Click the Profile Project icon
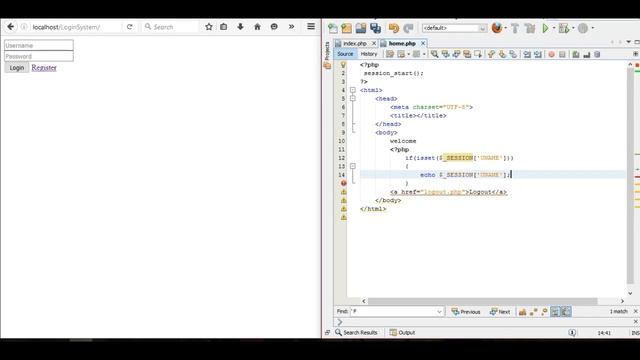This screenshot has height=360, width=640. 583,28
